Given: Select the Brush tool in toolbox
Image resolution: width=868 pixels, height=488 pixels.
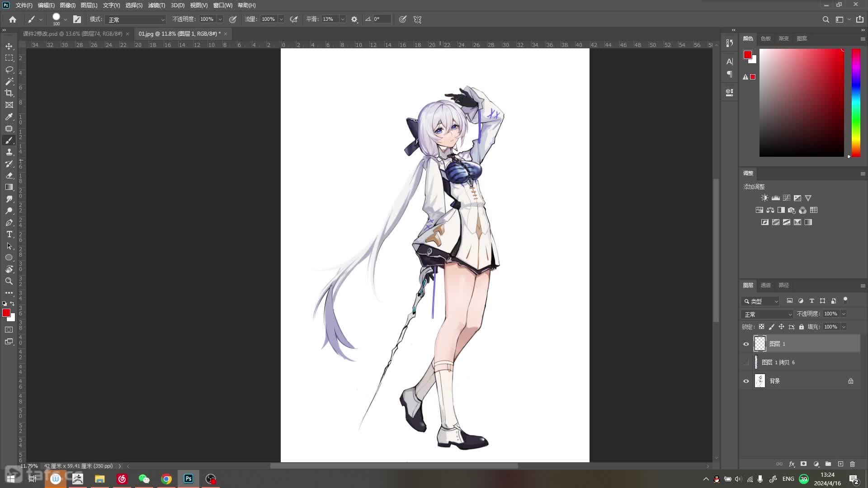Looking at the screenshot, I should pyautogui.click(x=9, y=141).
